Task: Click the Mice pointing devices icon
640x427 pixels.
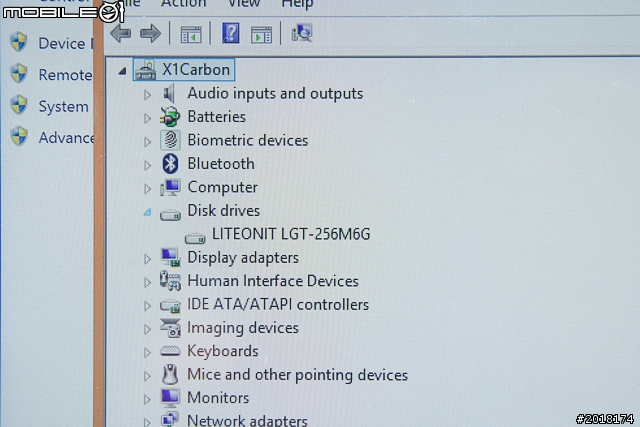Action: 170,374
